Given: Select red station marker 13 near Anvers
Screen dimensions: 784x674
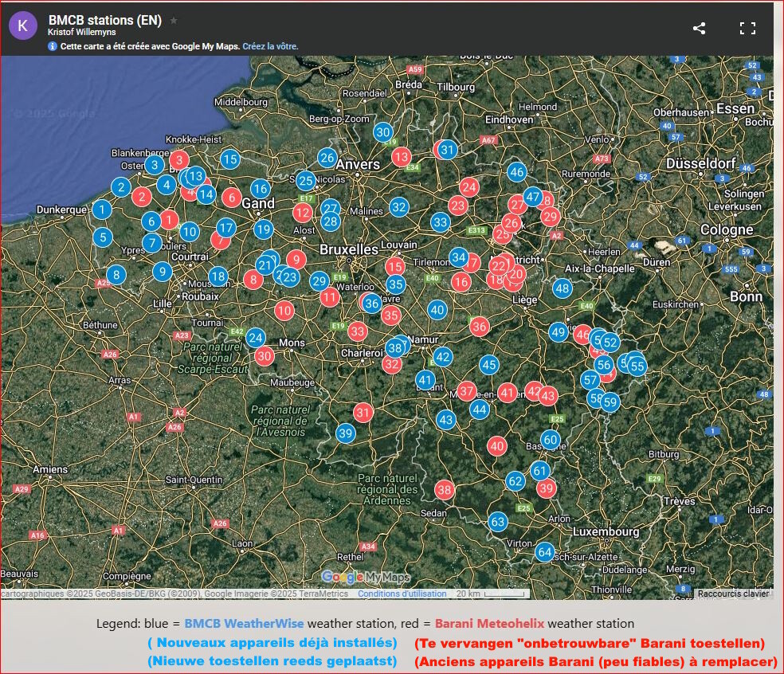Looking at the screenshot, I should pos(401,158).
